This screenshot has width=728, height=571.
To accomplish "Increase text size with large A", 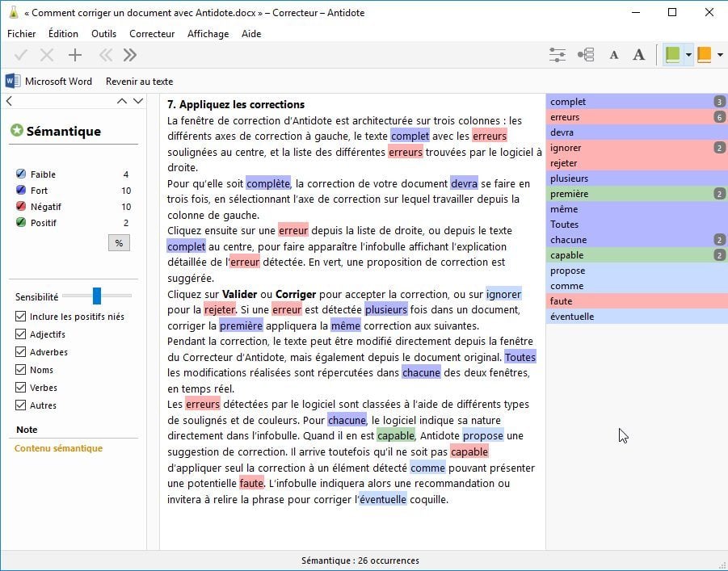I will [x=639, y=55].
